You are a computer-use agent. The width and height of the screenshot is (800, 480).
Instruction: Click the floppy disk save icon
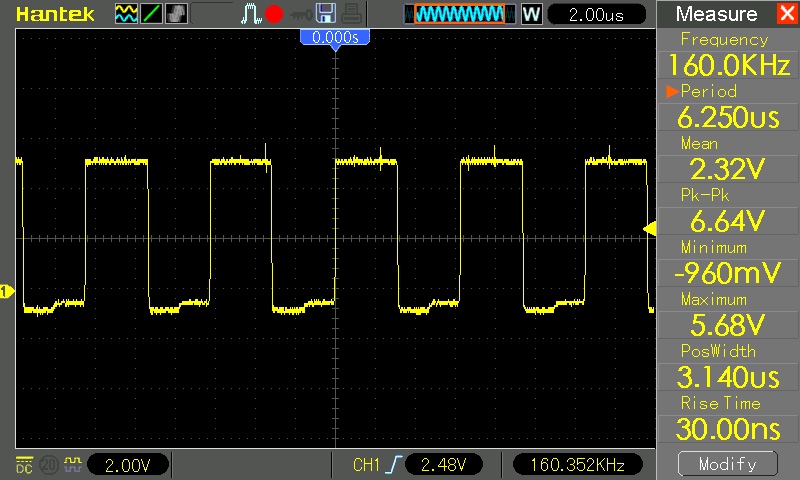[326, 13]
